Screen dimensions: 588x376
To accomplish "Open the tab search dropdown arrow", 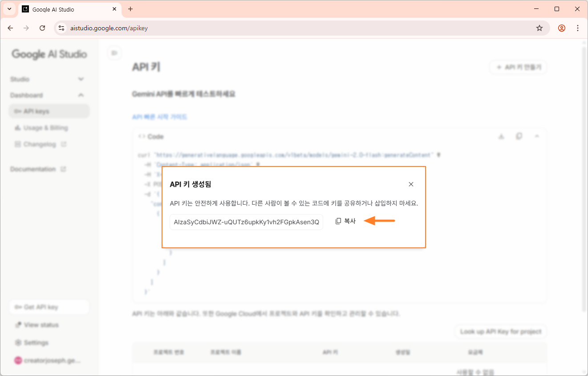I will coord(9,9).
